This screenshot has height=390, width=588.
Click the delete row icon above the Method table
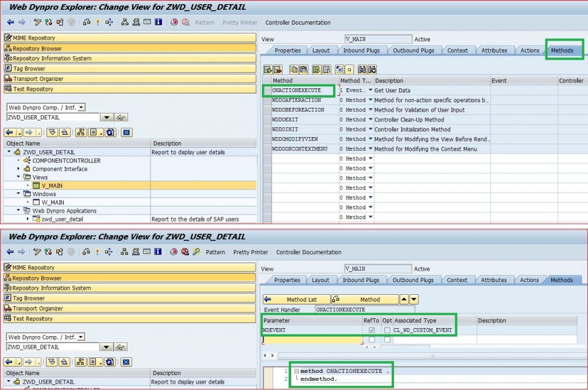pyautogui.click(x=277, y=69)
